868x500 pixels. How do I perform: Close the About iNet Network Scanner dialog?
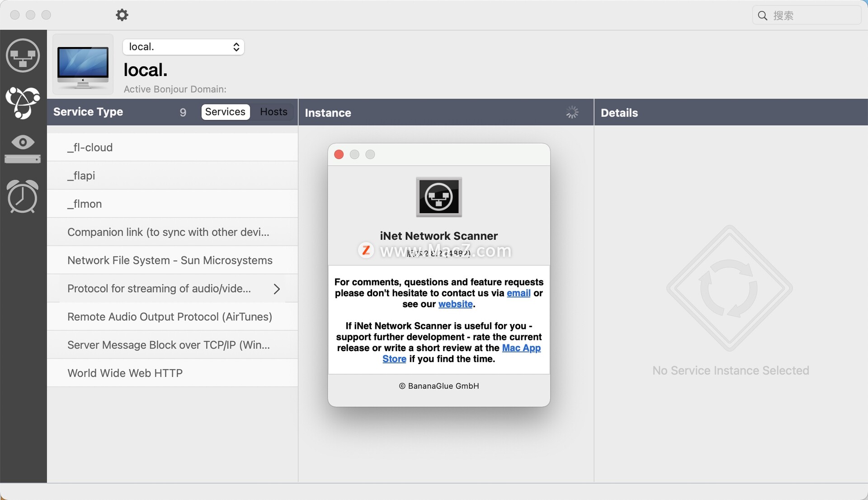(339, 155)
